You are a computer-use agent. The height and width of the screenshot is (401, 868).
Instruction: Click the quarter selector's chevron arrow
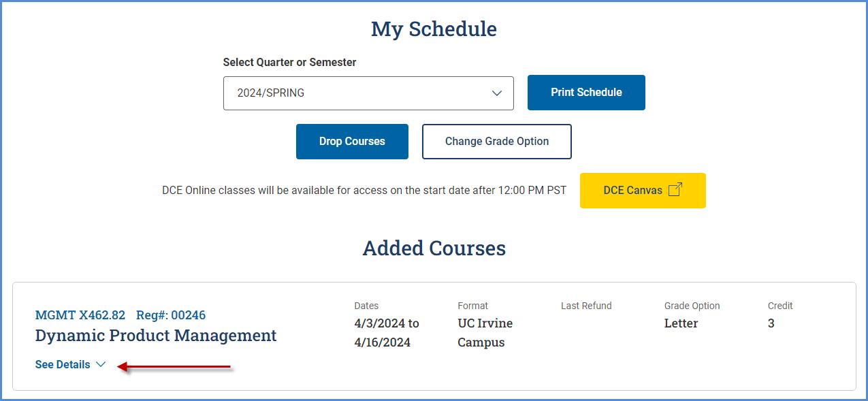(497, 93)
